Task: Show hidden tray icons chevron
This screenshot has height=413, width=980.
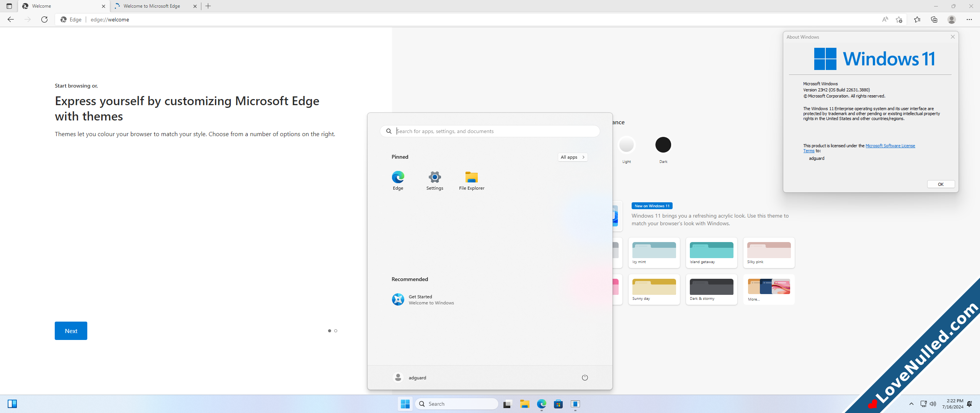Action: coord(911,404)
